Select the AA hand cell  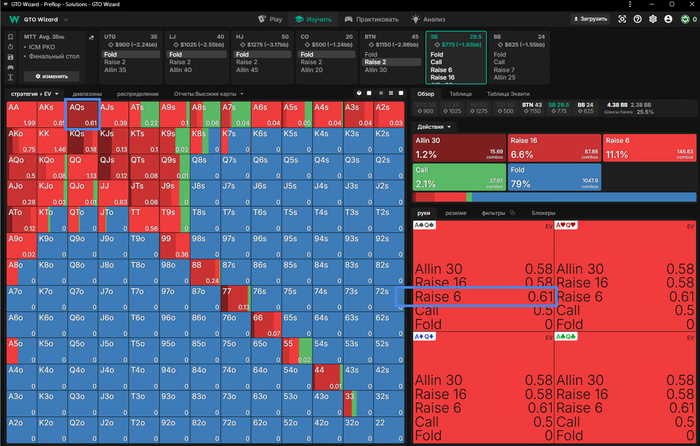coord(21,115)
